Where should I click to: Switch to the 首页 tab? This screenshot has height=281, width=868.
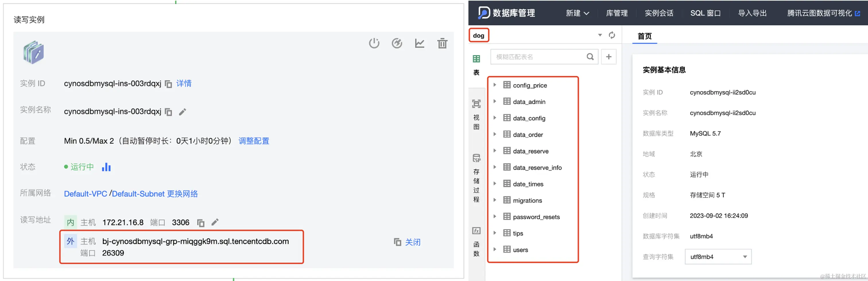[644, 36]
